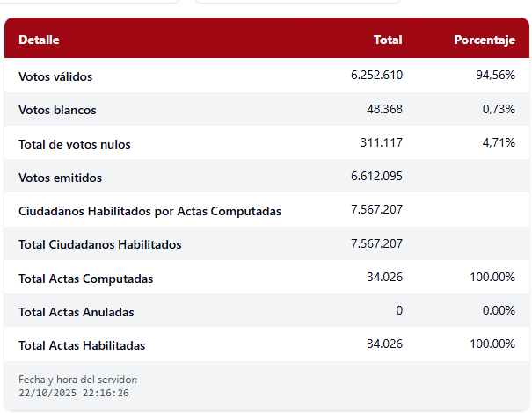Select the Total Ciudadanos Habilitados label

[x=99, y=244]
